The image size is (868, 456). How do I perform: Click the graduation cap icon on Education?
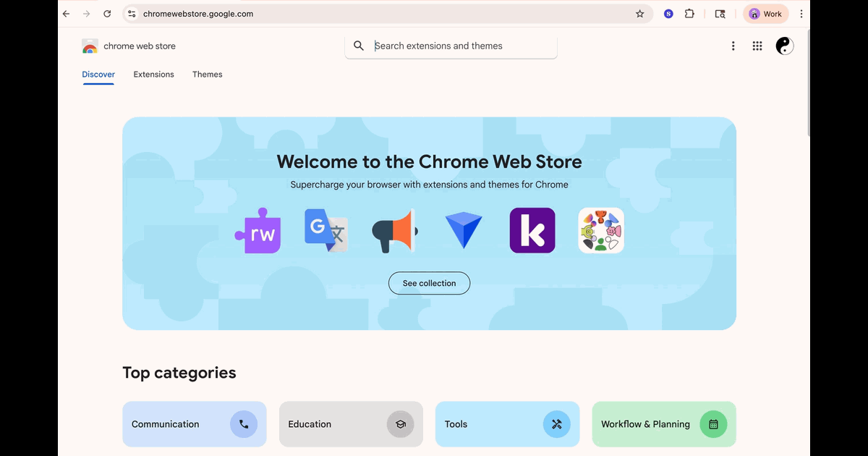(401, 424)
